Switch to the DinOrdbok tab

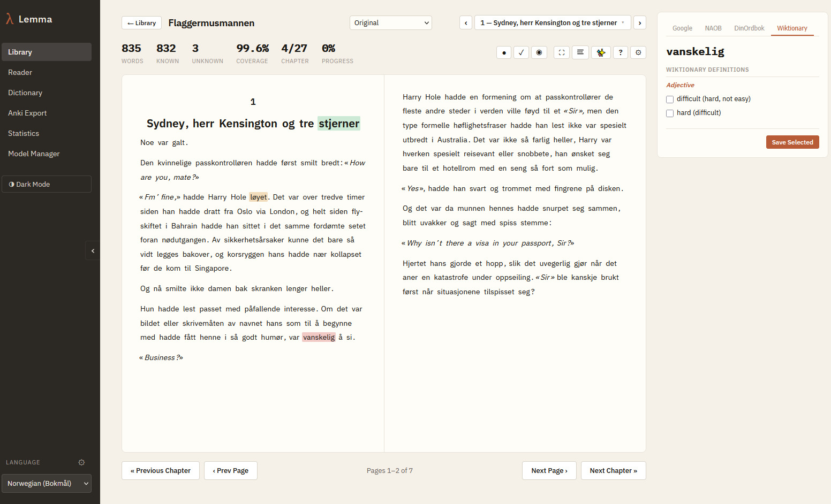(x=749, y=28)
